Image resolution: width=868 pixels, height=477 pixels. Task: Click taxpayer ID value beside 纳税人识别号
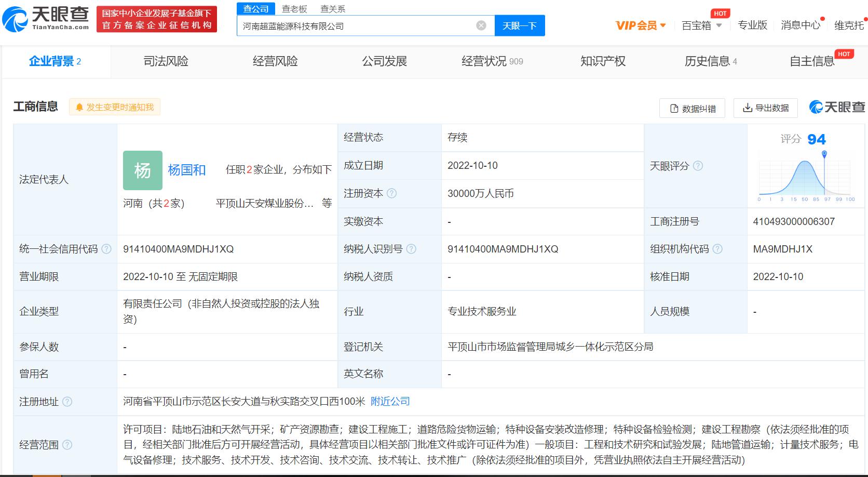(503, 249)
